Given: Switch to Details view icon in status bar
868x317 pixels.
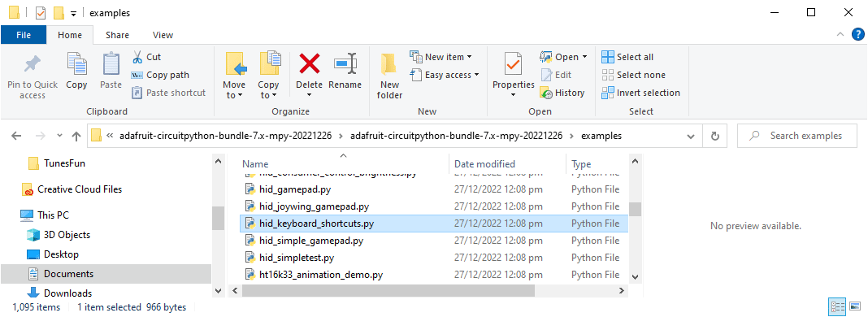Looking at the screenshot, I should tap(836, 306).
